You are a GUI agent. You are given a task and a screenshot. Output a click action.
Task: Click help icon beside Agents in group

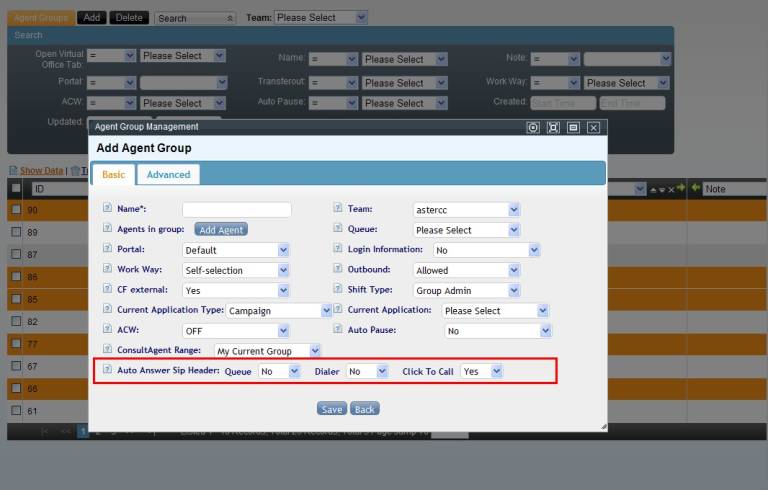coord(107,228)
